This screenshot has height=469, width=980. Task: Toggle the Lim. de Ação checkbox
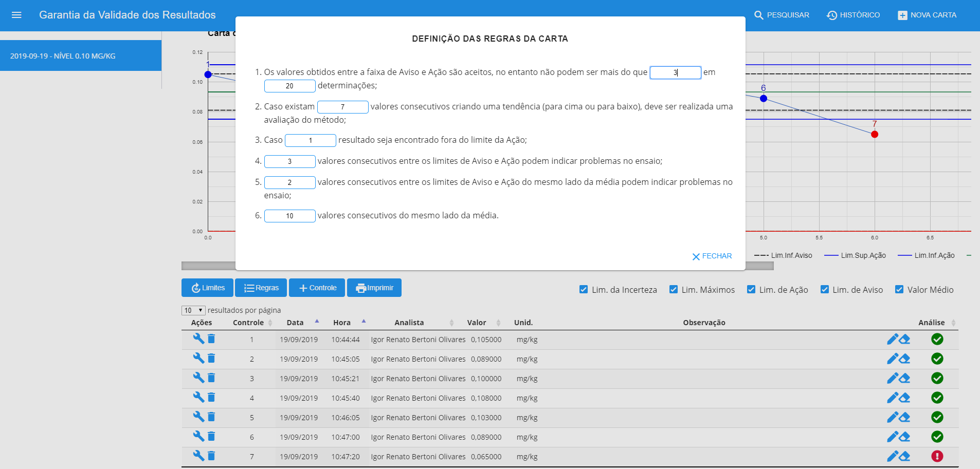[751, 289]
